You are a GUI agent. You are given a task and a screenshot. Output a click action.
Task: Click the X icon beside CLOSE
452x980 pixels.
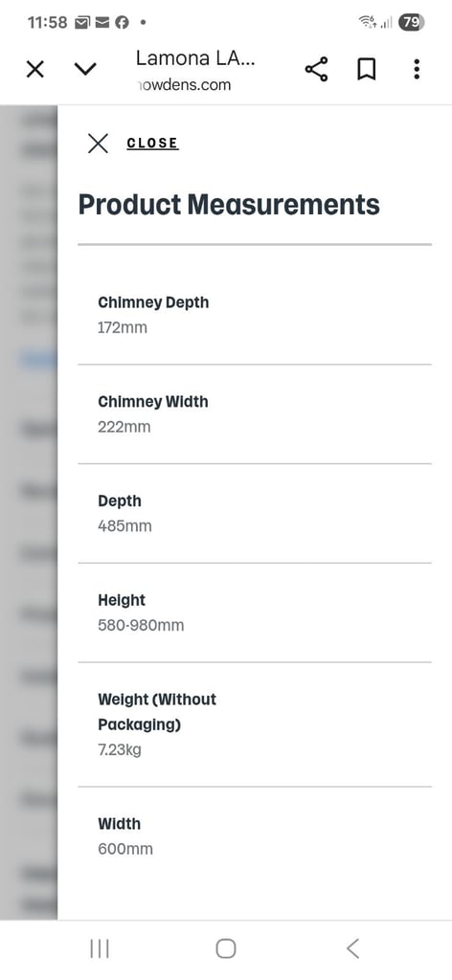click(98, 144)
